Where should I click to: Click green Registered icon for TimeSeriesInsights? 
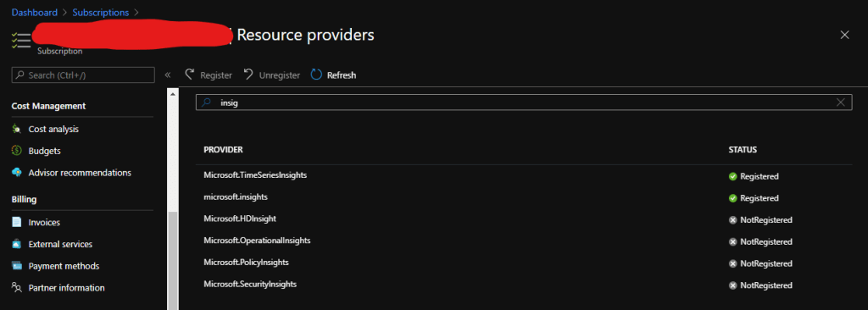pos(733,176)
